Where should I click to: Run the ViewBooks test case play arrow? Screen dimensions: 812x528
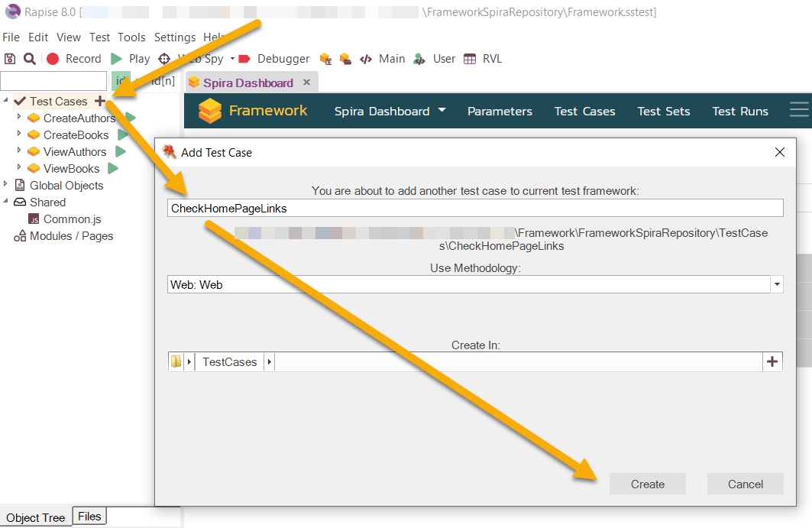[113, 168]
